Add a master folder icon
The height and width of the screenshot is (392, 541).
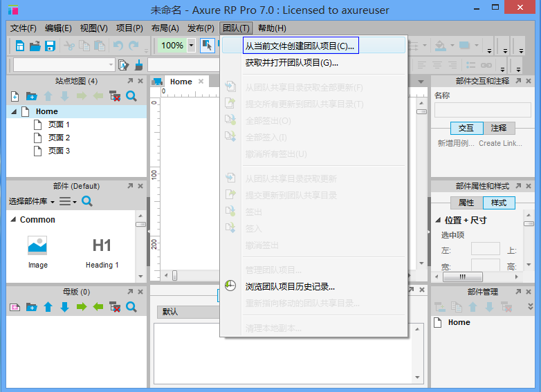tap(31, 307)
